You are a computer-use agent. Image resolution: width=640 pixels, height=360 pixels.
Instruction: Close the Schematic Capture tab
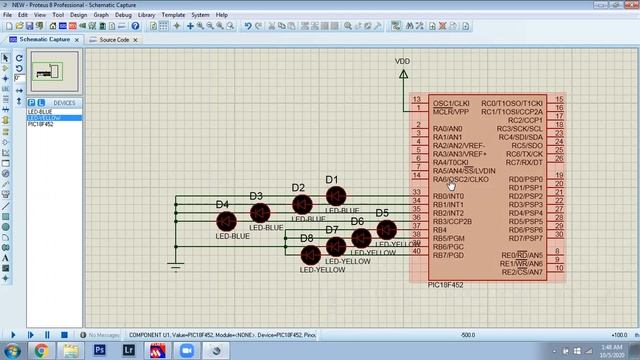click(x=77, y=40)
